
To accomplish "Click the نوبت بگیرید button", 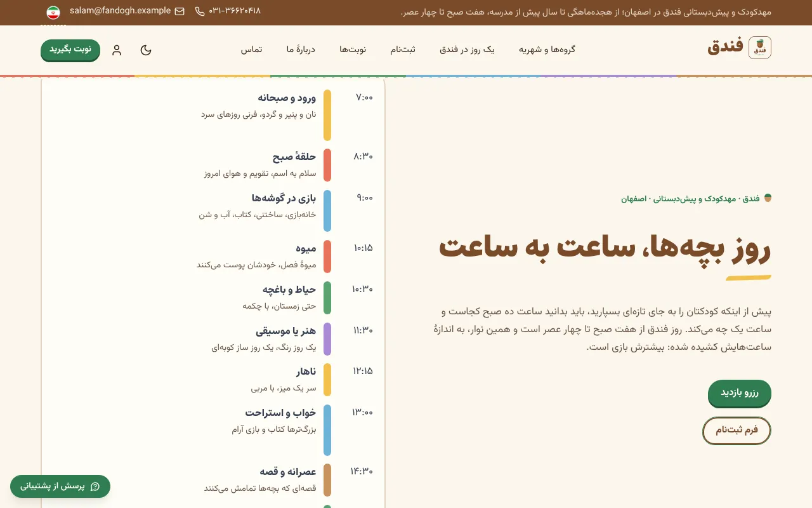I will coord(70,50).
